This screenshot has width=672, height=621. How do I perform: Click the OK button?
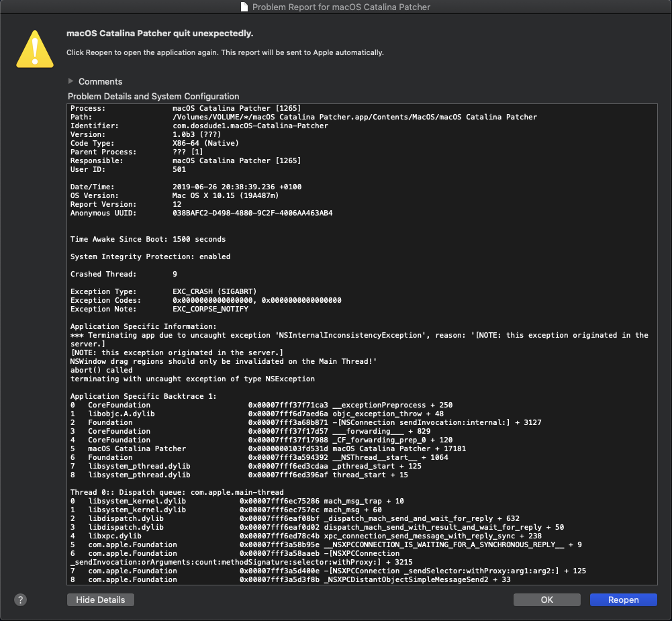(x=547, y=600)
